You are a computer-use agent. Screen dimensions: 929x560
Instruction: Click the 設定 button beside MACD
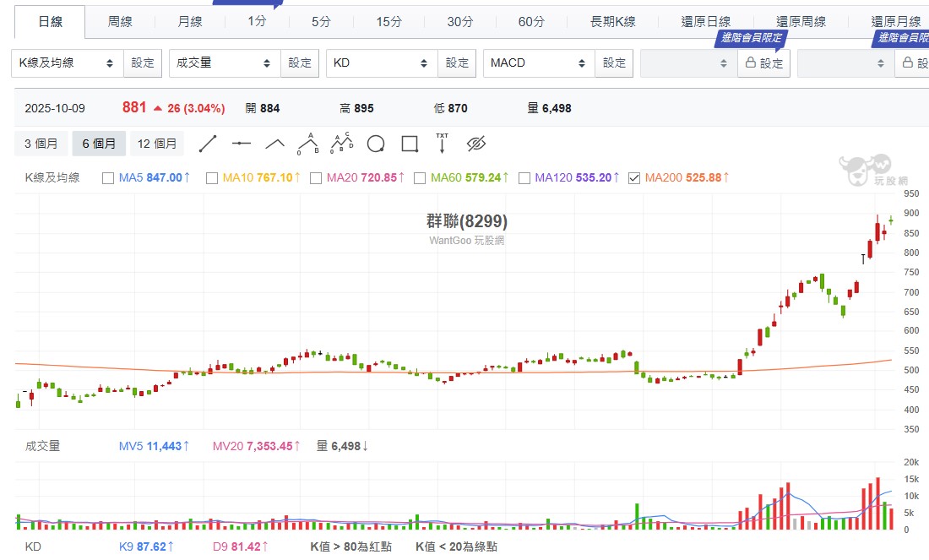tap(614, 63)
